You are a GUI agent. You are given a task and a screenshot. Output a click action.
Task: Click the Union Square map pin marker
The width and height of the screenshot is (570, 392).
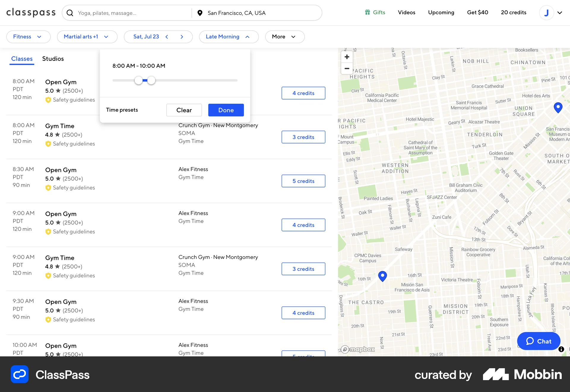[558, 108]
